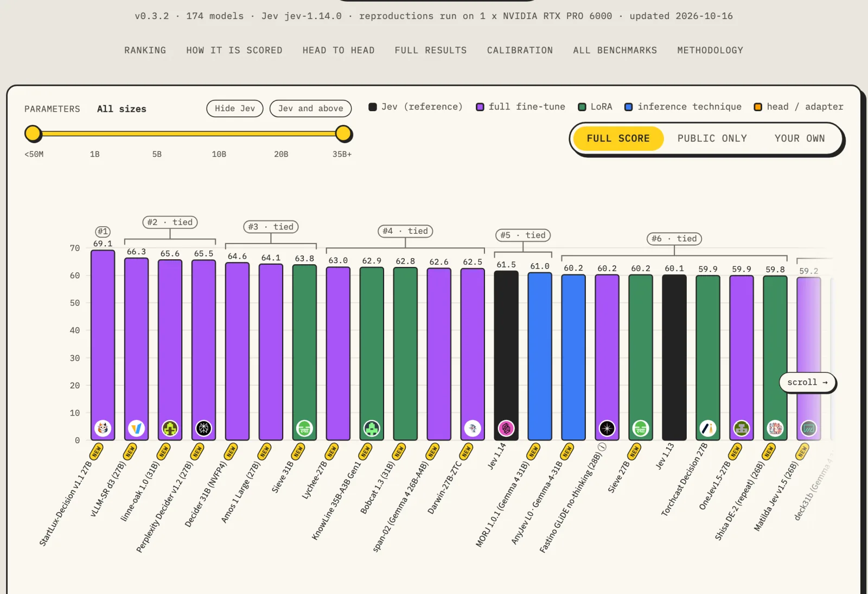Click the left parameter slider handle

coord(33,133)
